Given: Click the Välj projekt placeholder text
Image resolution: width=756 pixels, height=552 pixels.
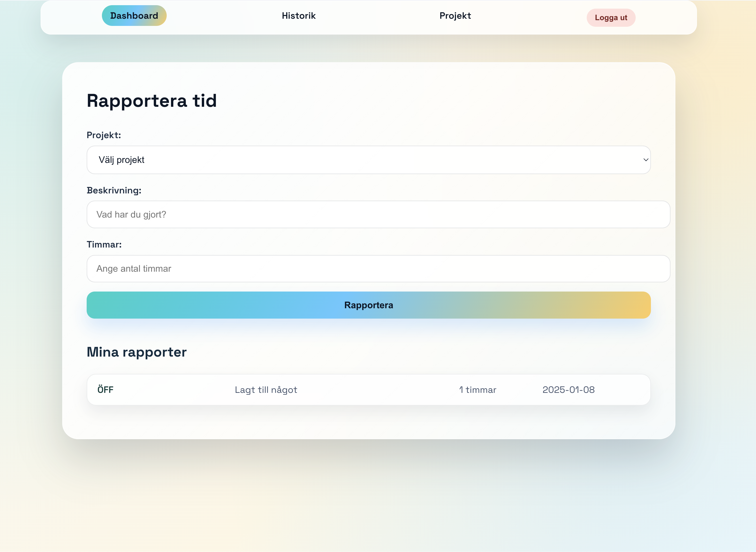Looking at the screenshot, I should coord(121,160).
